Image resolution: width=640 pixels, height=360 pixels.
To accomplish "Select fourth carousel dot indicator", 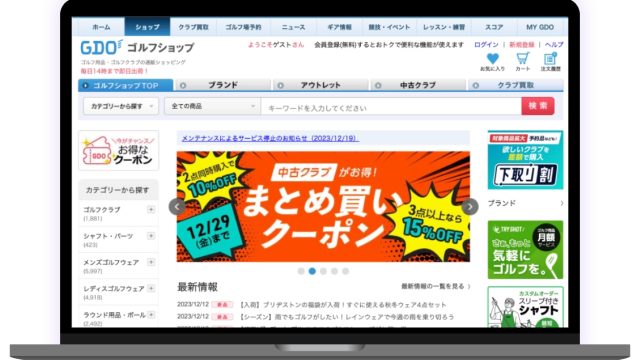I will coord(334,271).
